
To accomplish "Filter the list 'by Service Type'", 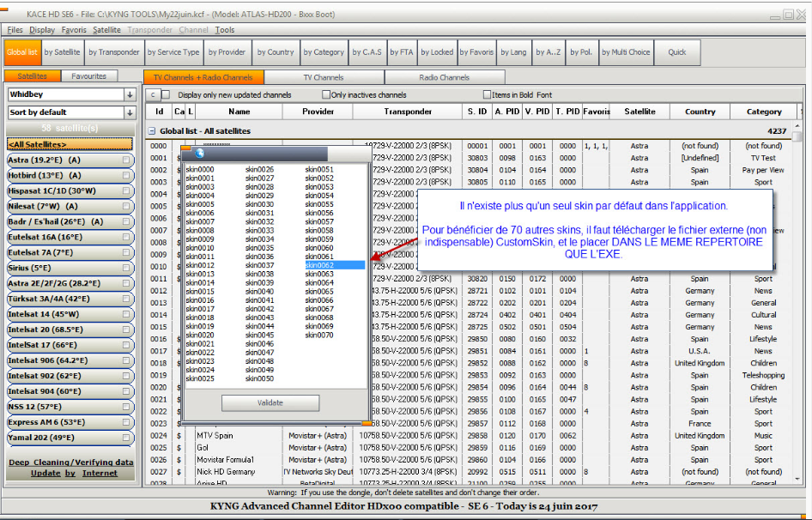I will click(173, 52).
